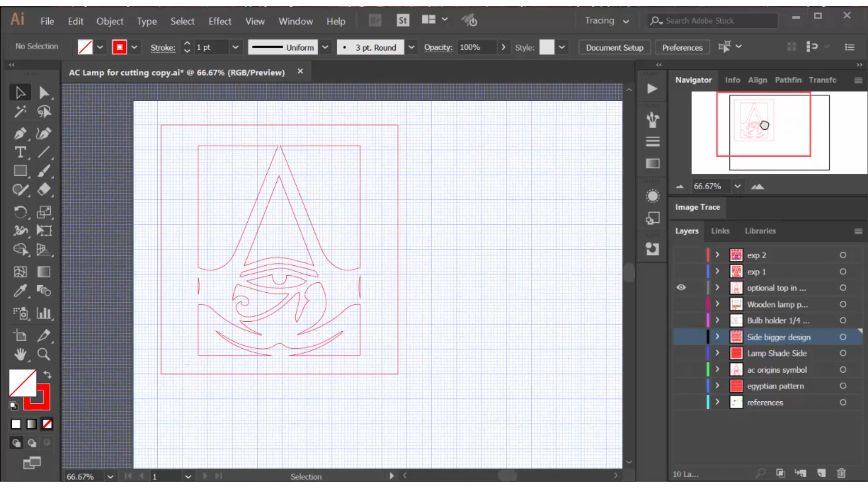Select the Curvature tool
This screenshot has width=868, height=488.
pos(44,133)
